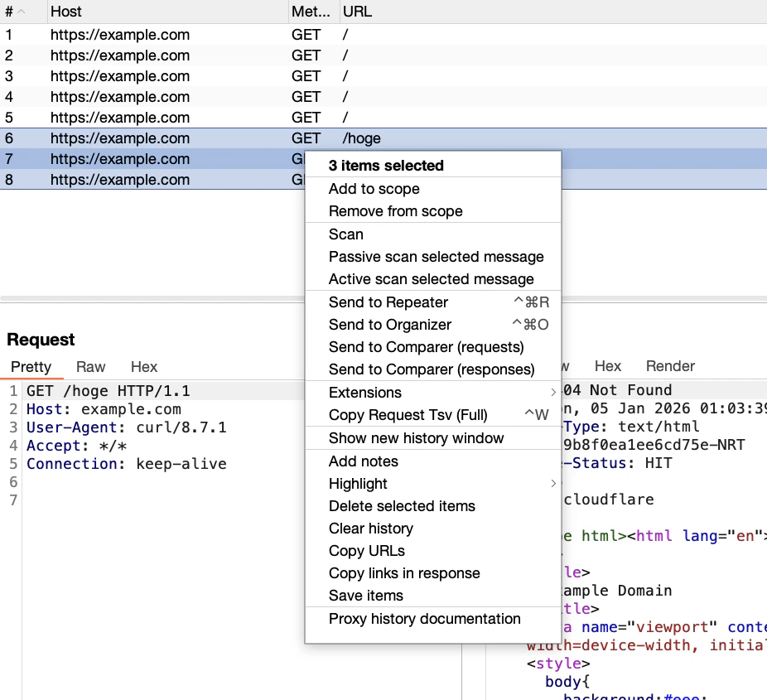
Task: Select history row 7 host
Action: pos(120,159)
